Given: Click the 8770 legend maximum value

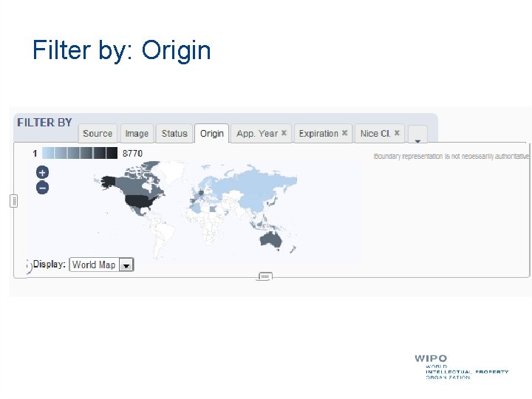Looking at the screenshot, I should 132,154.
